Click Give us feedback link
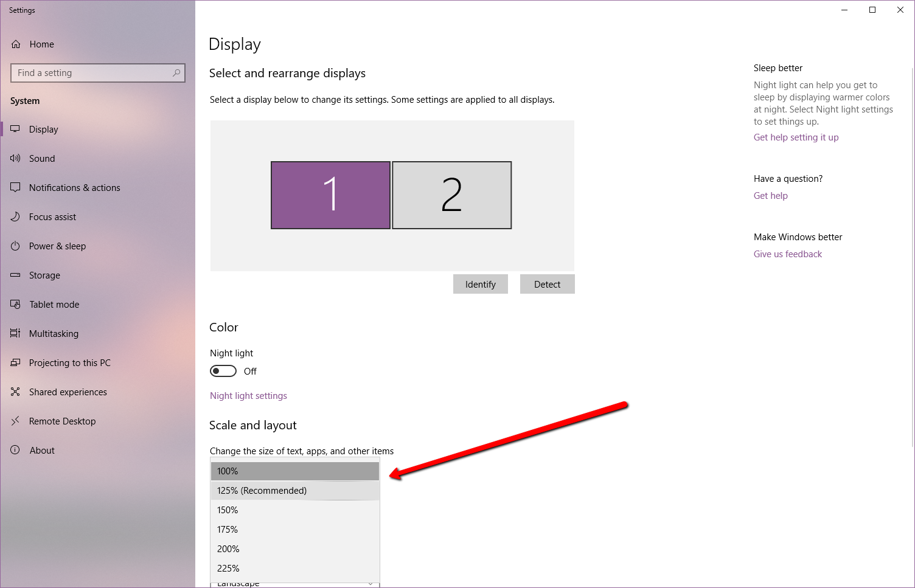The height and width of the screenshot is (588, 915). pyautogui.click(x=788, y=254)
